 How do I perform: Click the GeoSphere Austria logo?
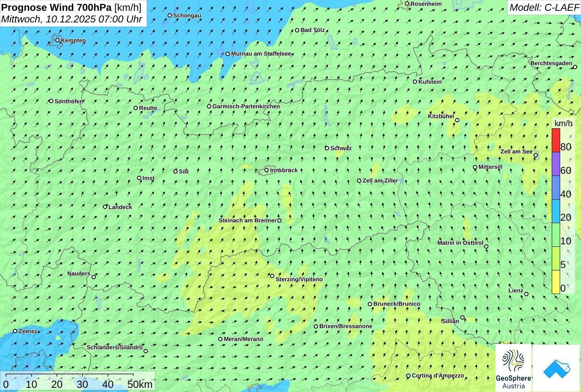513,368
